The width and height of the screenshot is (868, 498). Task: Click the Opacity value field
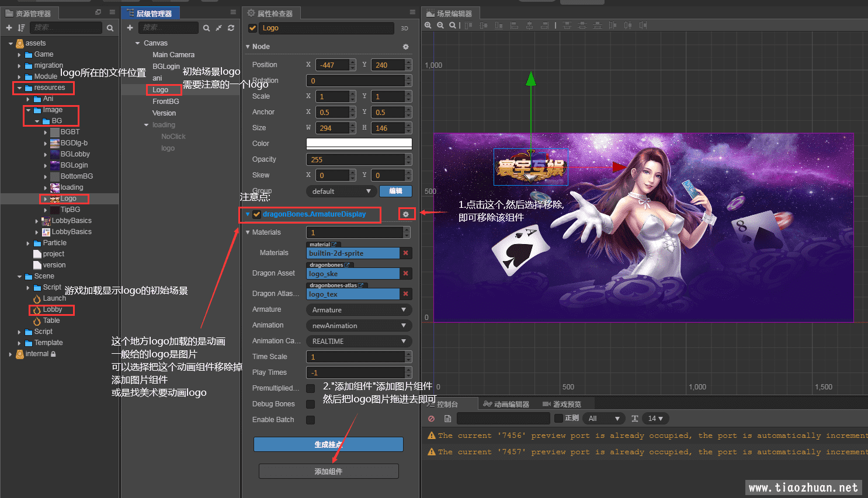coord(356,159)
